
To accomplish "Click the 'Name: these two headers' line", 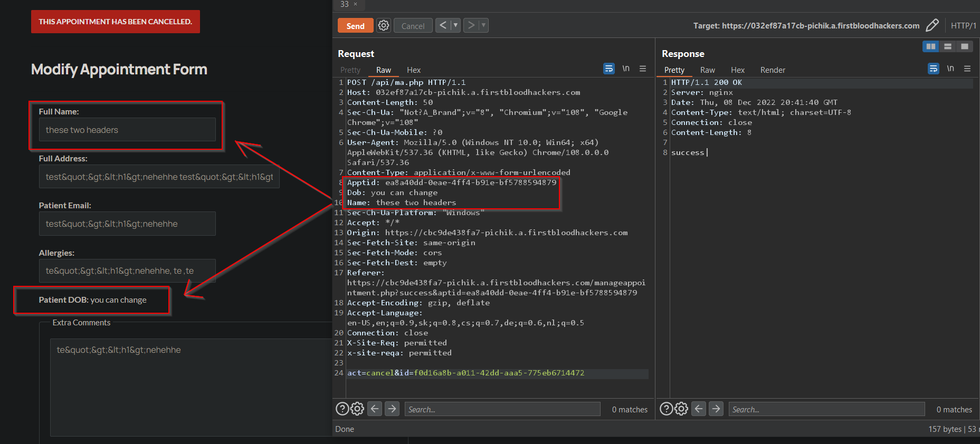I will click(x=402, y=202).
